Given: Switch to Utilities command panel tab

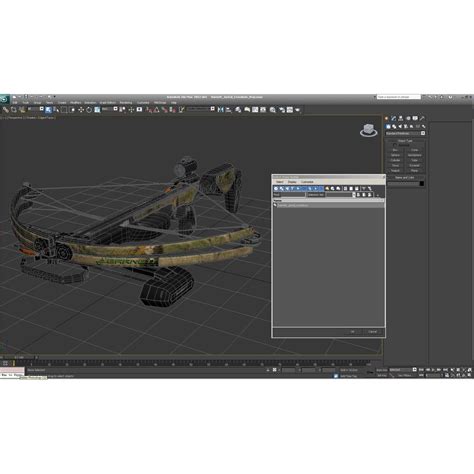Looking at the screenshot, I should point(422,118).
